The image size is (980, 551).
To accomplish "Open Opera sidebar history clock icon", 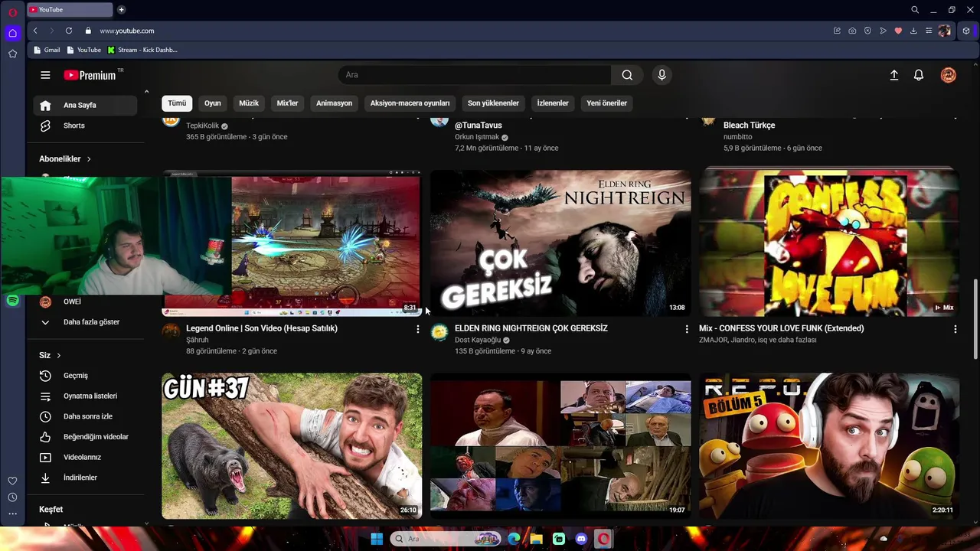I will click(x=12, y=497).
